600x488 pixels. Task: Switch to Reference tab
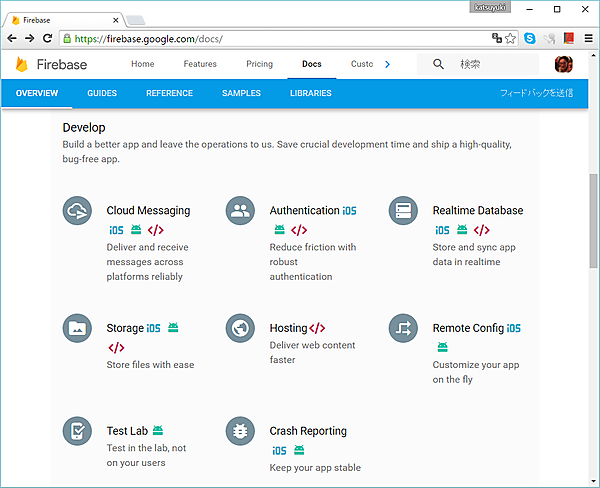tap(170, 93)
